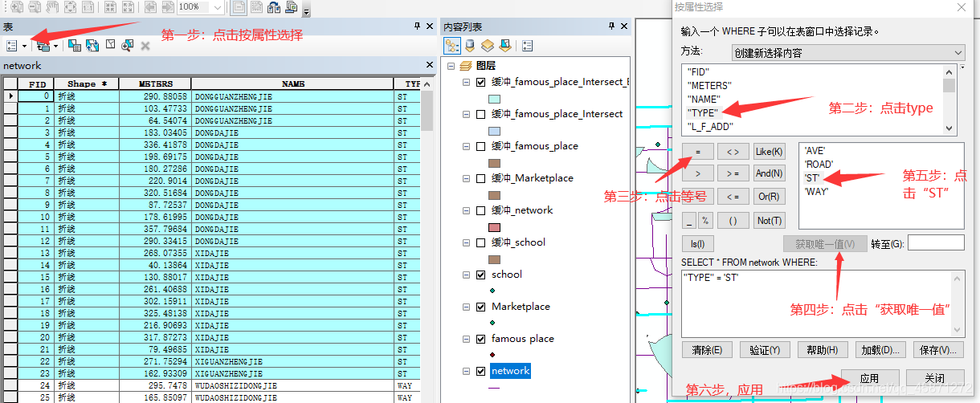
Task: Check the 缓冲_famous_place layer checkbox
Action: (x=481, y=146)
